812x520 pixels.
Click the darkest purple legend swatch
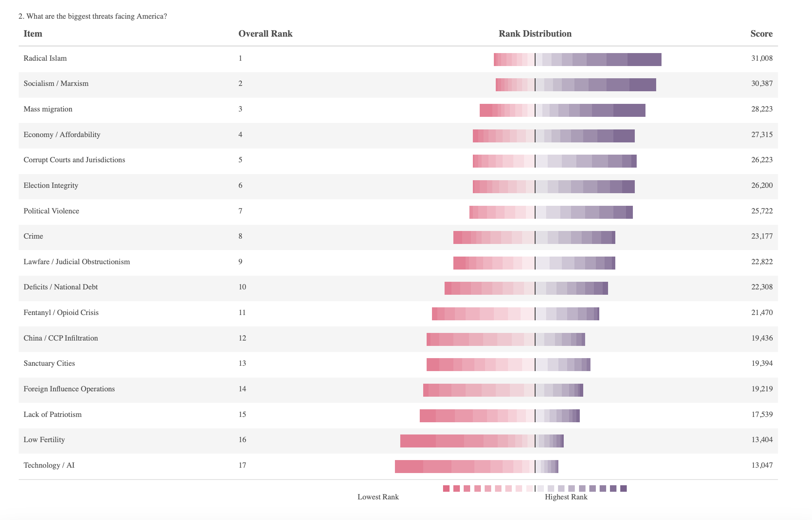[623, 488]
